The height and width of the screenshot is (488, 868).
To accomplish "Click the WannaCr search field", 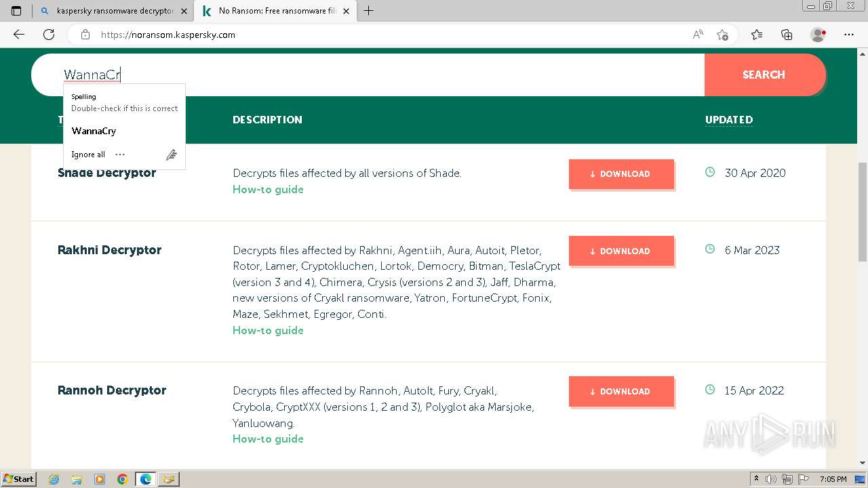I will coord(368,75).
